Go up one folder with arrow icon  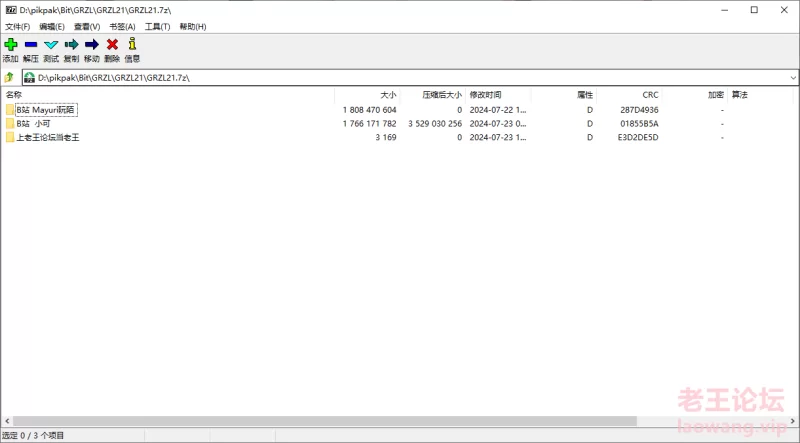(9, 78)
